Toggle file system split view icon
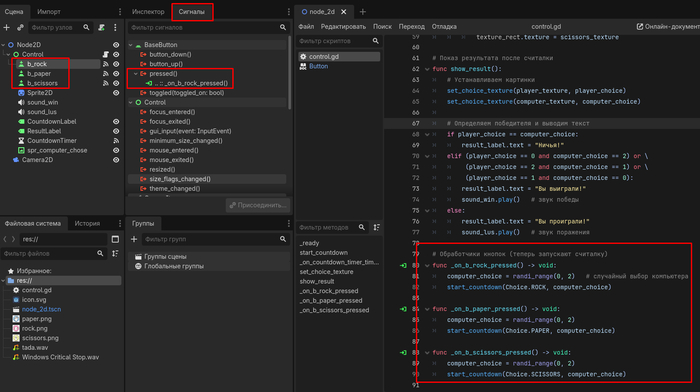 [x=115, y=239]
